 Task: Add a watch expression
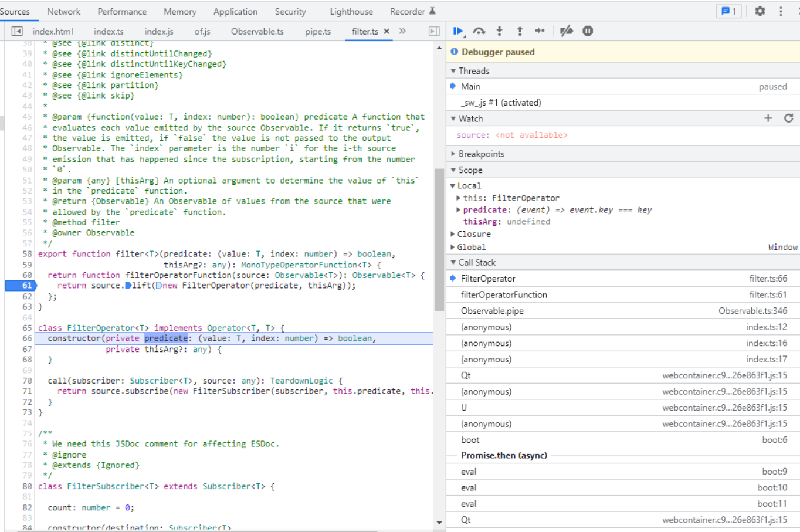tap(768, 118)
